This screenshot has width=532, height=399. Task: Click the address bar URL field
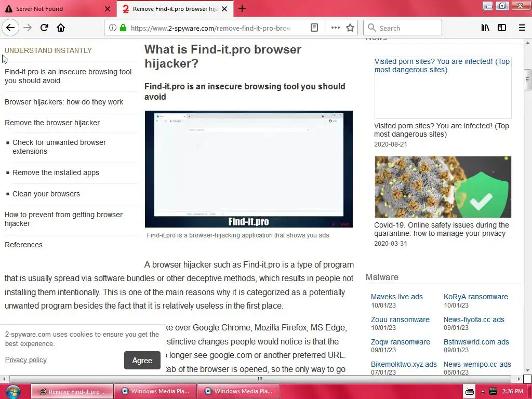coord(210,28)
